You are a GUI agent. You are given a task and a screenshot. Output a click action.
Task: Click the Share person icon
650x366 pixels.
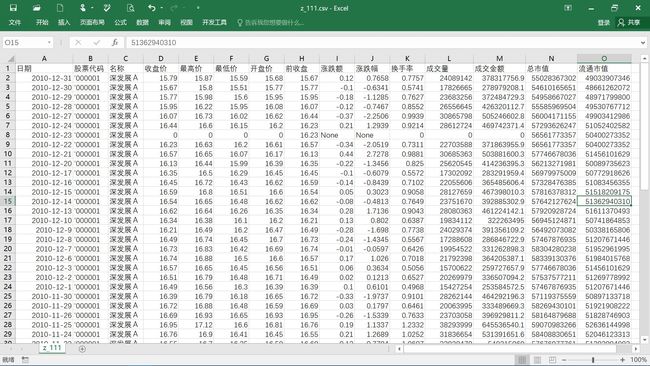coord(621,22)
